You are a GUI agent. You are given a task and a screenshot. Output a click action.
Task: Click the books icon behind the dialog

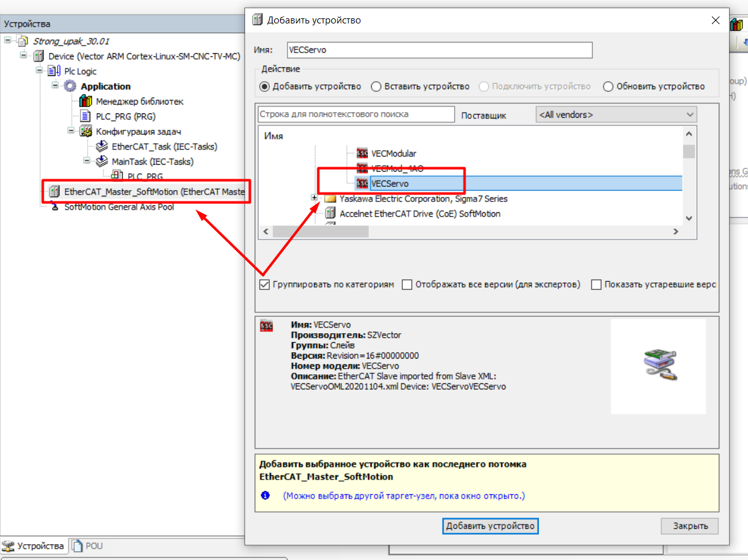737,25
